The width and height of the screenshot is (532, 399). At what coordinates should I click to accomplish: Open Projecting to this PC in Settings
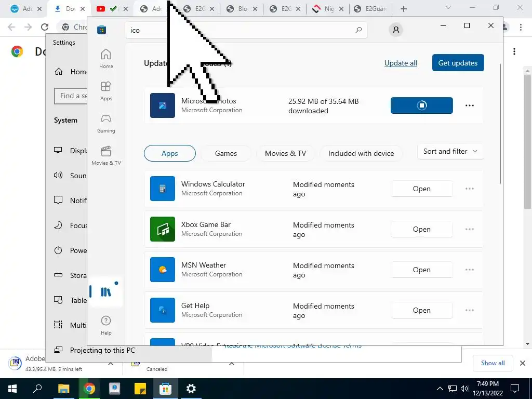pos(102,350)
